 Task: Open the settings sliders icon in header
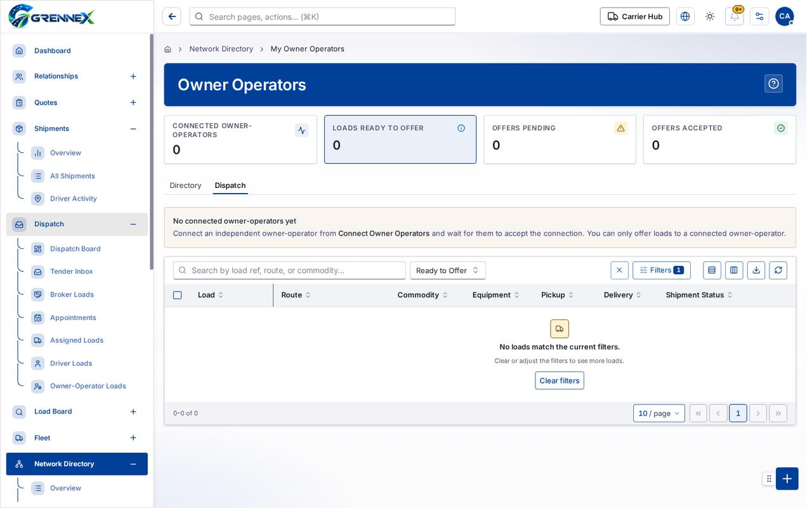759,17
